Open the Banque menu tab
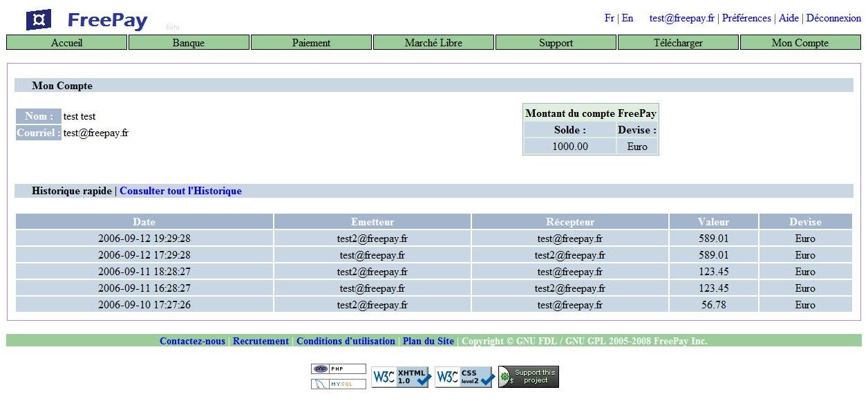Viewport: 868px width, 401px height. click(189, 43)
